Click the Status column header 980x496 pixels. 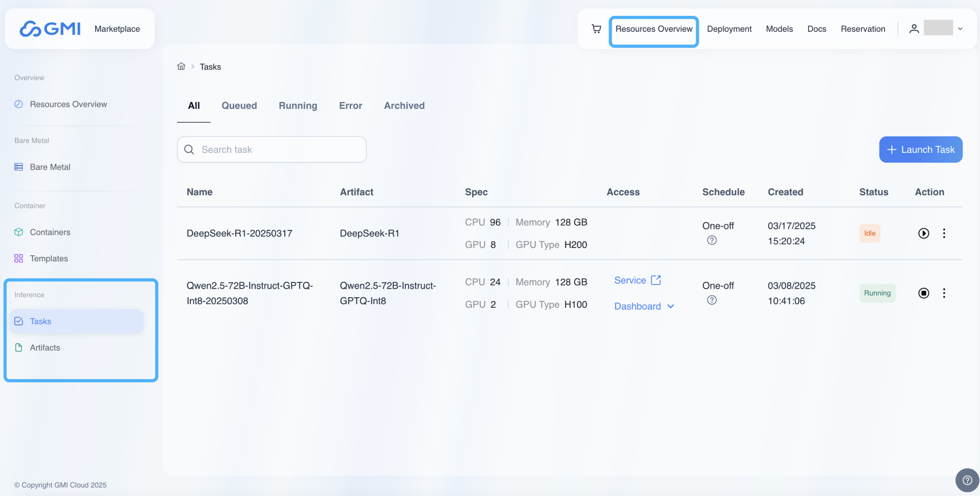click(x=874, y=192)
